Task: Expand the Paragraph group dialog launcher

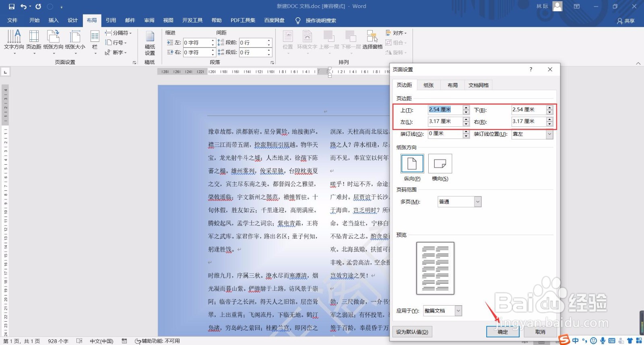Action: (x=272, y=63)
